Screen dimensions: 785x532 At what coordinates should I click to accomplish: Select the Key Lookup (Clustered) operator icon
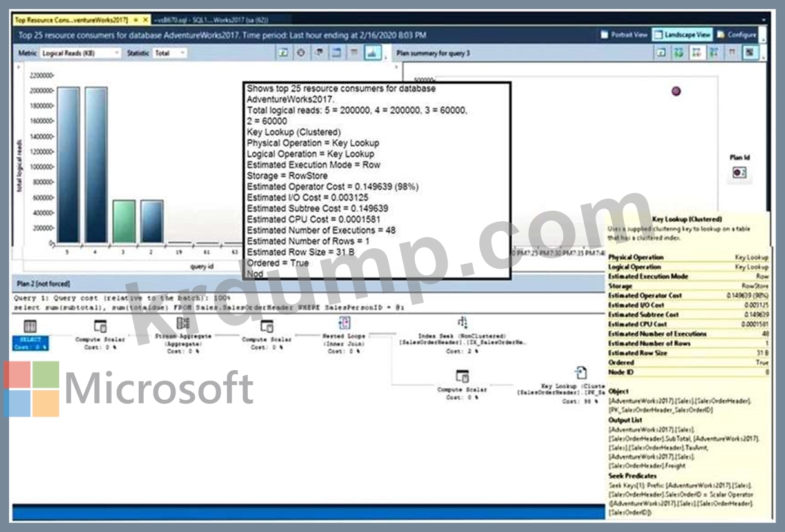tap(581, 373)
